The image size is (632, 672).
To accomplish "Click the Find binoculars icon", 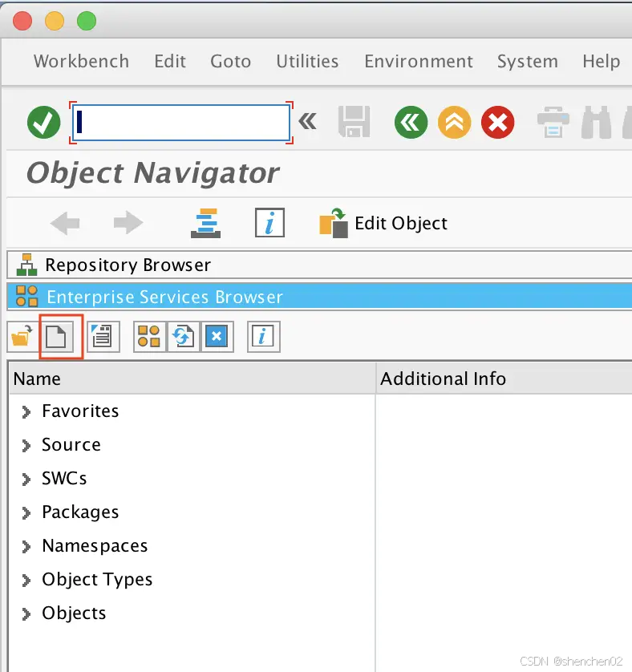I will click(x=597, y=122).
